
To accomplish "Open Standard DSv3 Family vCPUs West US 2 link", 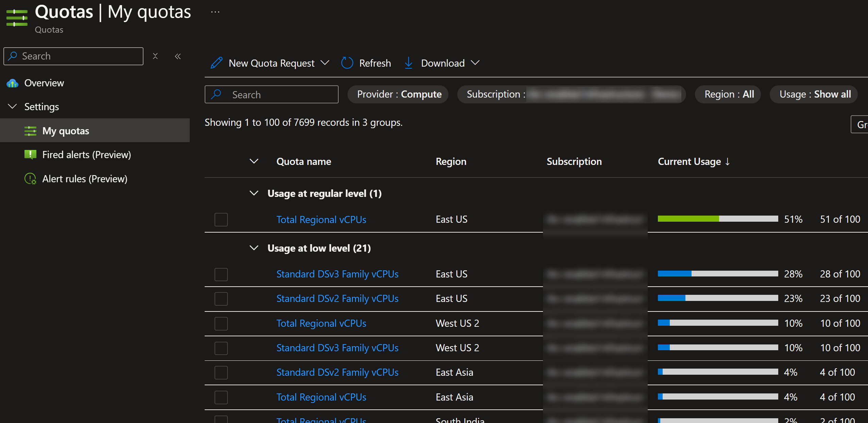I will (337, 348).
